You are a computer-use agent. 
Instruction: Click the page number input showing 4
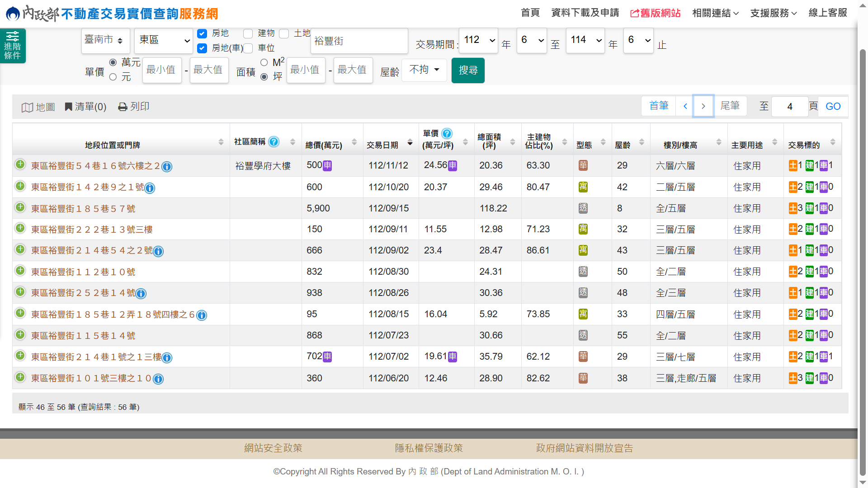click(x=790, y=107)
